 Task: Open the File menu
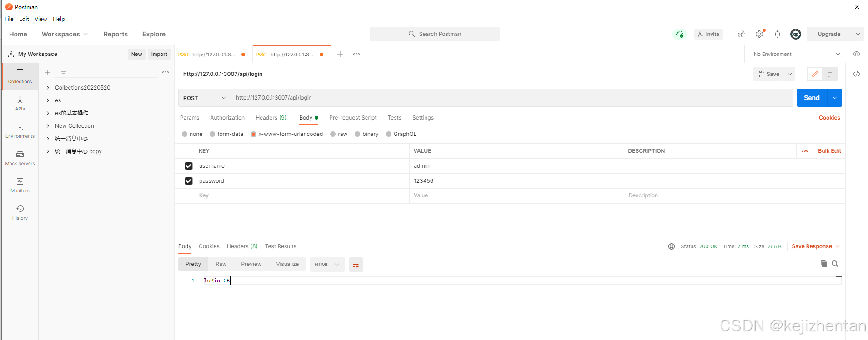[9, 19]
